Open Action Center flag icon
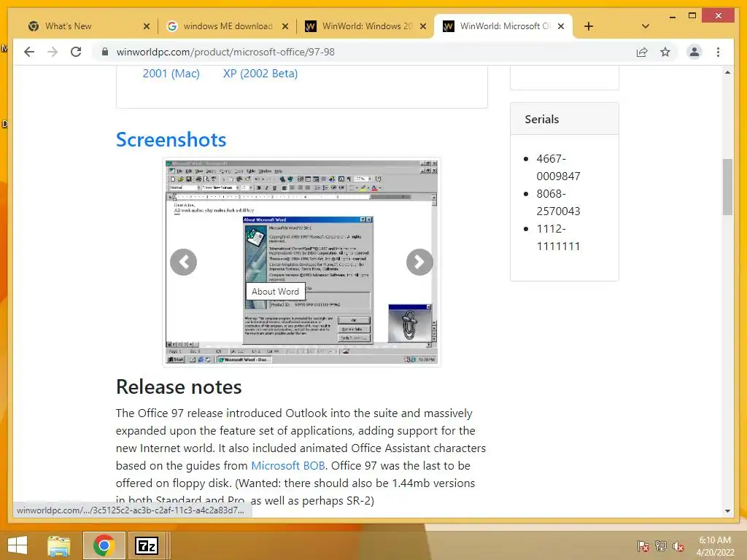The height and width of the screenshot is (560, 747). click(643, 545)
